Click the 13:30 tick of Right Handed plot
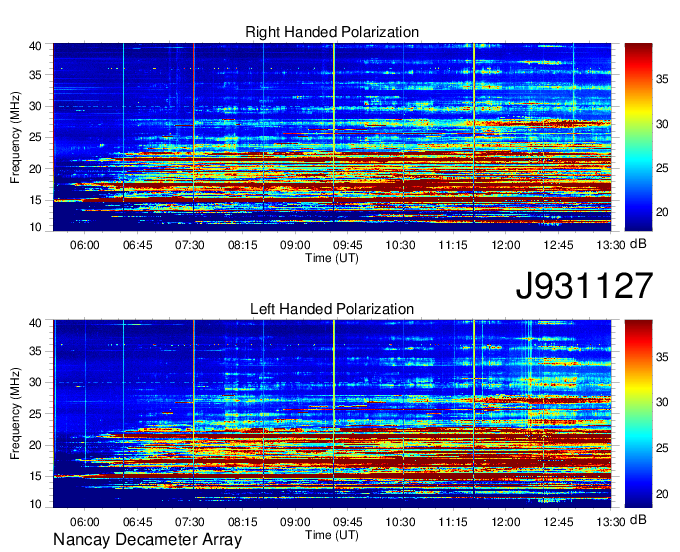Image resolution: width=680 pixels, height=552 pixels. 611,245
